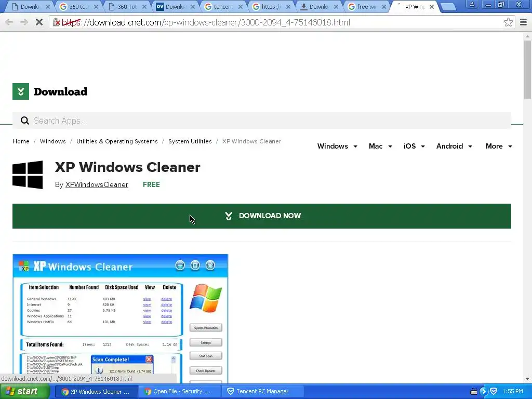
Task: Open the System Utilities breadcrumb link
Action: pos(190,141)
